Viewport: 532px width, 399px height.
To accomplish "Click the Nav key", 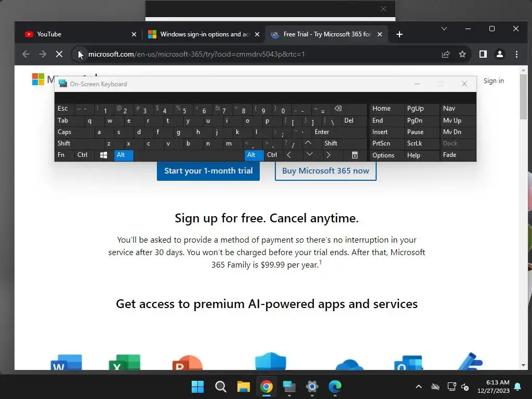I will [458, 109].
